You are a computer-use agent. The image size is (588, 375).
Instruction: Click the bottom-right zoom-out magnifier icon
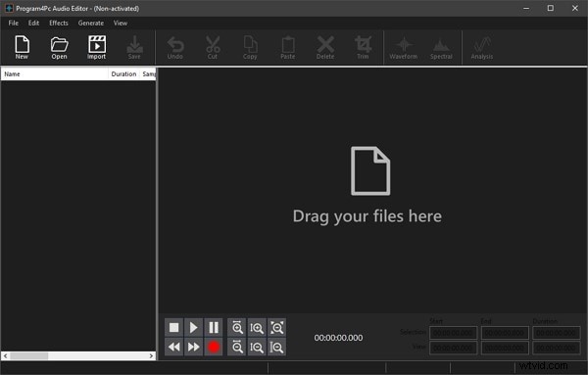point(276,347)
